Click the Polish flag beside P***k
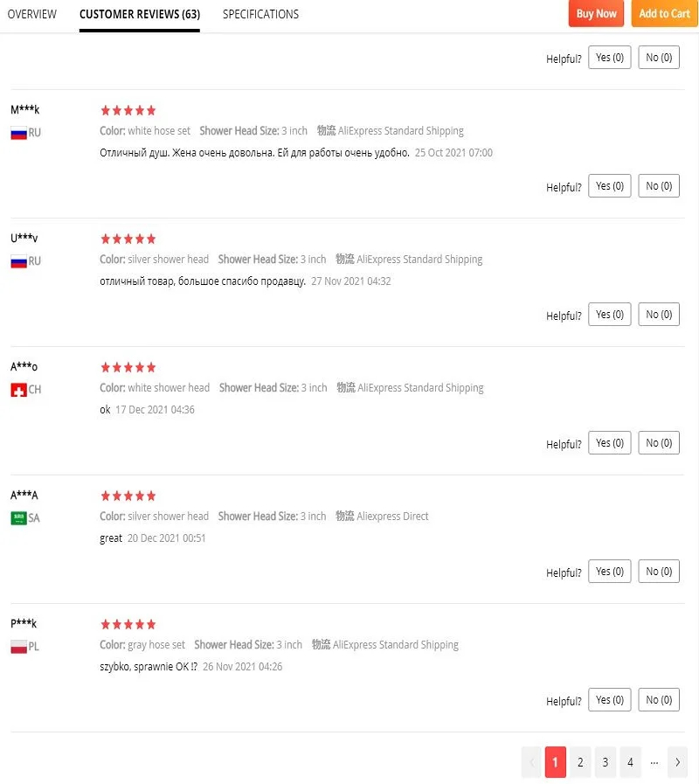This screenshot has width=699, height=784. point(18,647)
